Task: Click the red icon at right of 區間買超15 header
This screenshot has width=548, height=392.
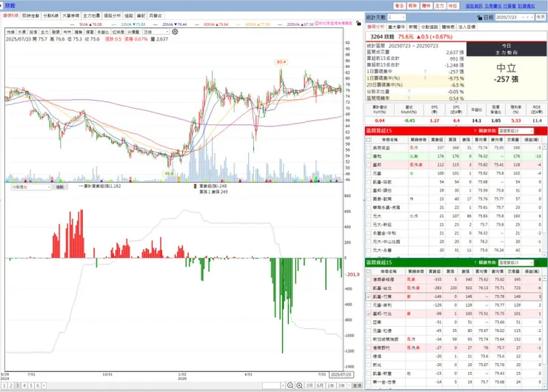Action: [538, 131]
